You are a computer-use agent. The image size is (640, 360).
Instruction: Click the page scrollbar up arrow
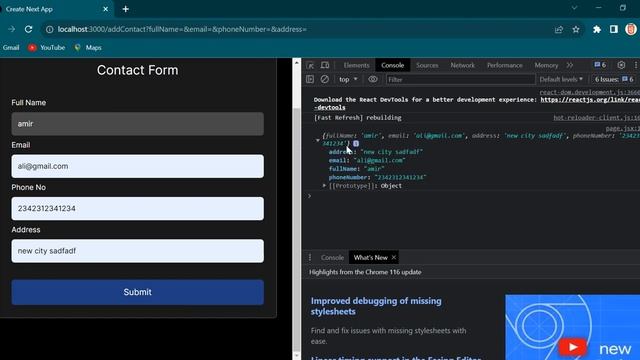point(297,63)
